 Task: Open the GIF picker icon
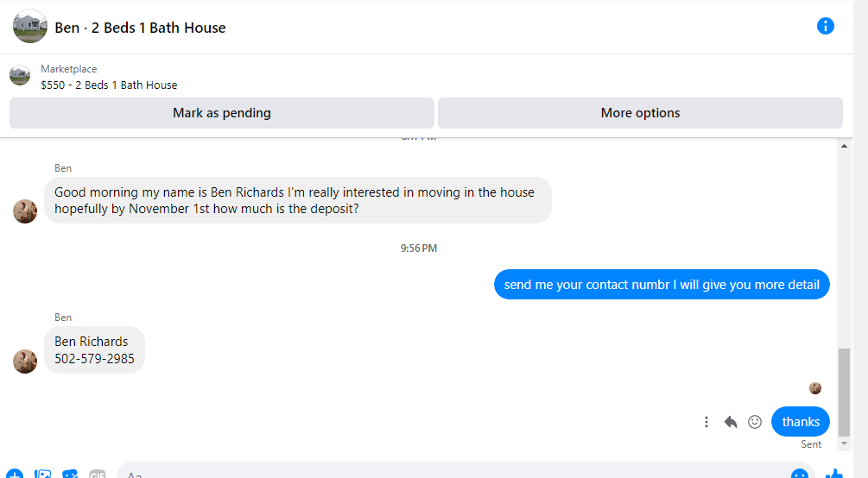coord(97,475)
